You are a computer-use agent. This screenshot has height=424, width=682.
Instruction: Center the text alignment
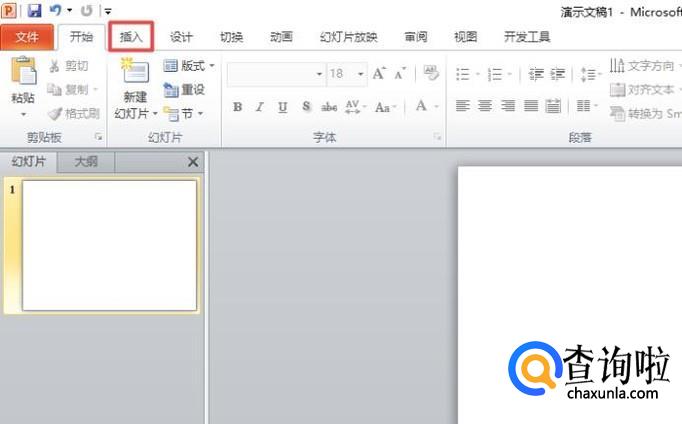(485, 106)
